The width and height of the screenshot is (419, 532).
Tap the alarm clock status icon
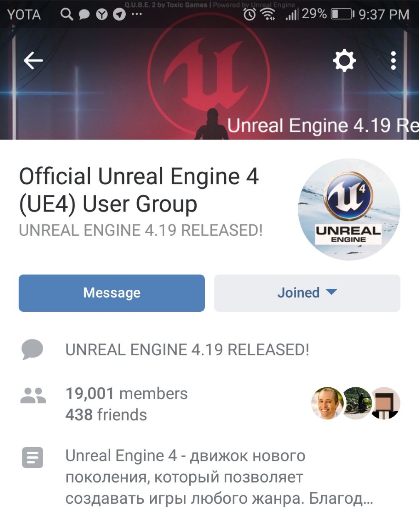coord(249,15)
